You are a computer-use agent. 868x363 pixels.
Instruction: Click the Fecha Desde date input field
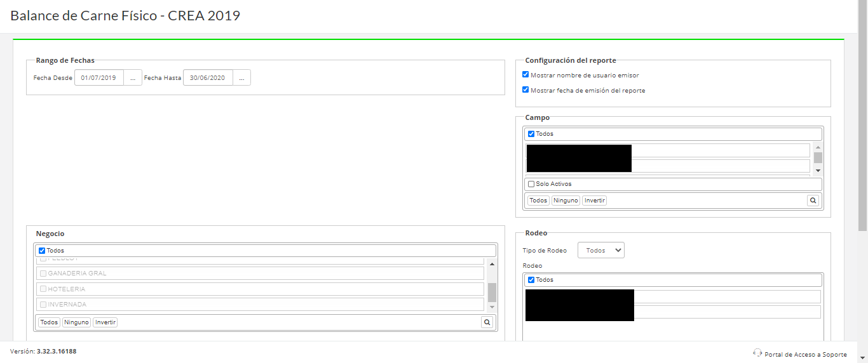coord(99,78)
